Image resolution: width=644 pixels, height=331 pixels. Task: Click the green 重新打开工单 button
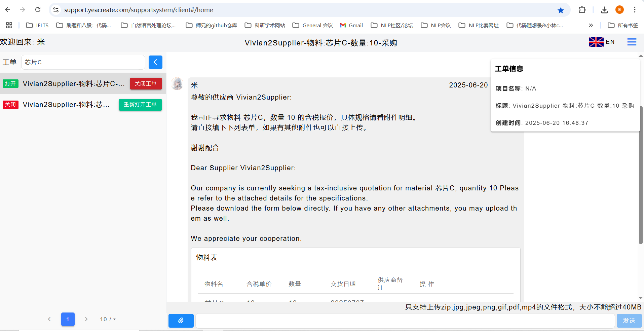coord(140,105)
